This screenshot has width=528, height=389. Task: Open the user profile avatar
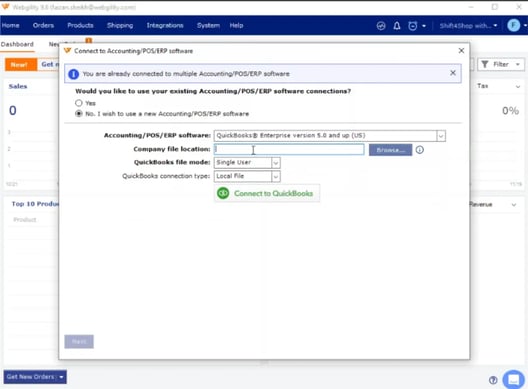(x=514, y=25)
